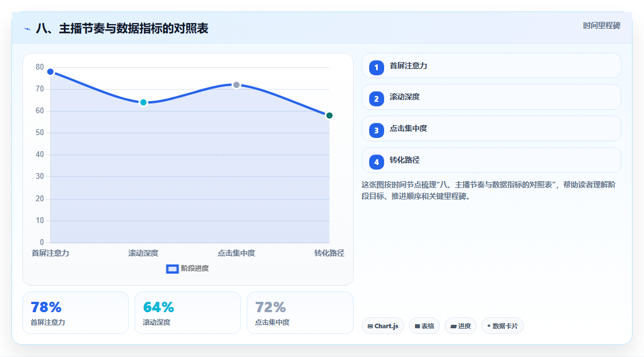Viewport: 644px width, 357px height.
Task: Select the gray 点击集中度 data point at 72
Action: pos(236,85)
